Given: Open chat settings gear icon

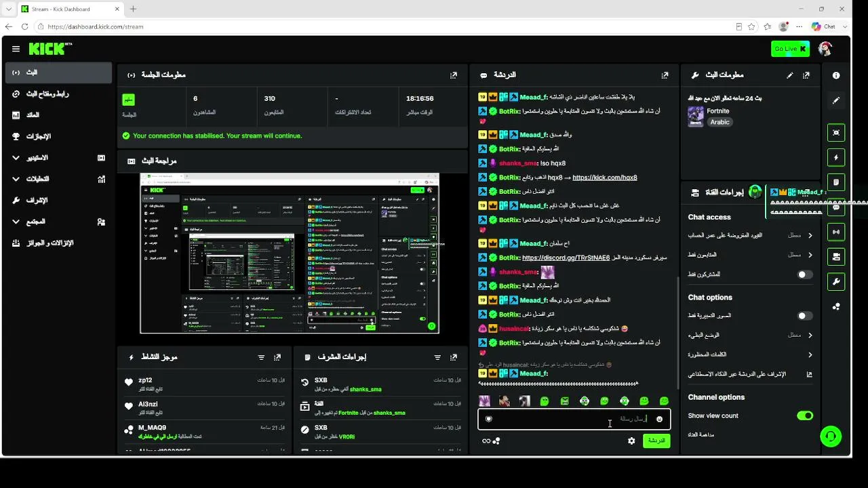Looking at the screenshot, I should [x=631, y=441].
